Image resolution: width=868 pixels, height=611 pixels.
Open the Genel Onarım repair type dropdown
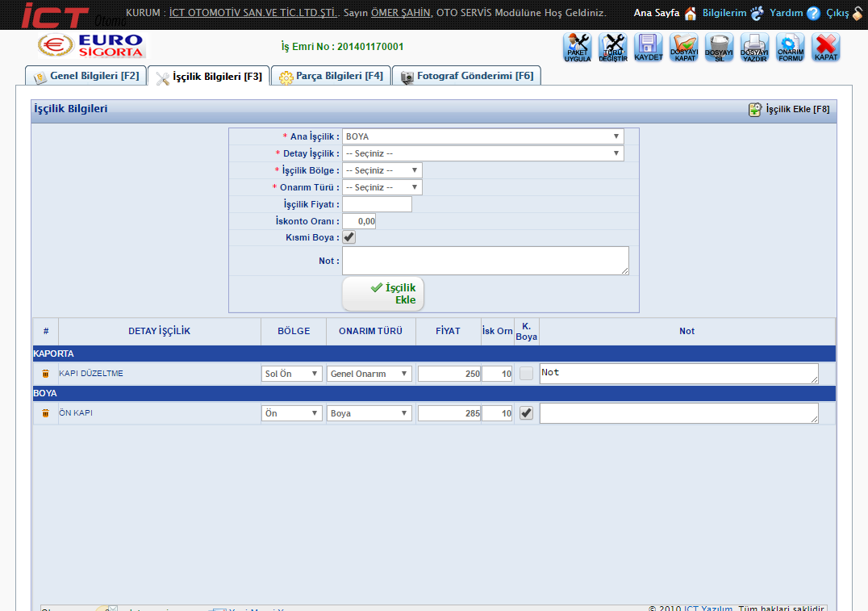[x=369, y=374]
